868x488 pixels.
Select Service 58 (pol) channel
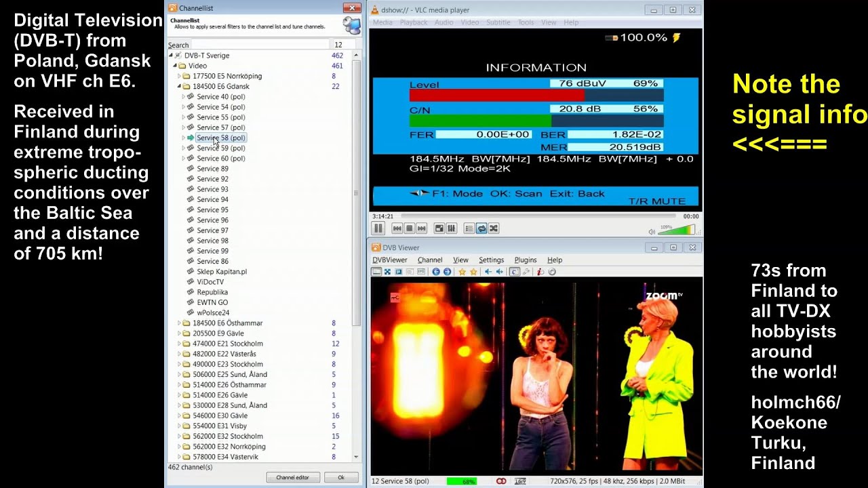coord(221,138)
